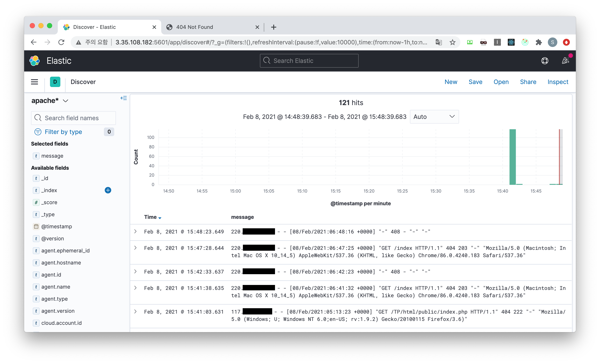Open Filter by type options
This screenshot has width=600, height=364.
point(63,132)
